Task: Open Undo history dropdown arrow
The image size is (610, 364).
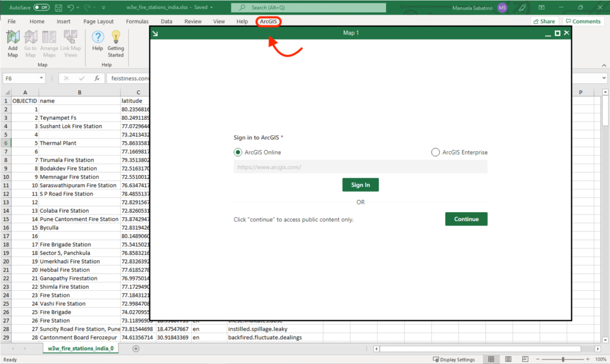Action: pos(78,7)
